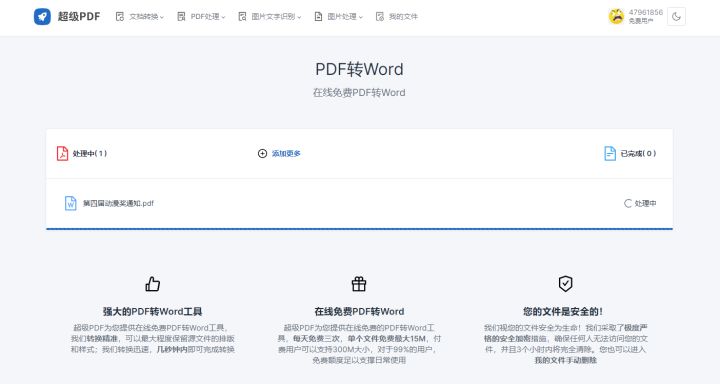The width and height of the screenshot is (720, 384).
Task: Click the red PDF processing icon
Action: [62, 153]
